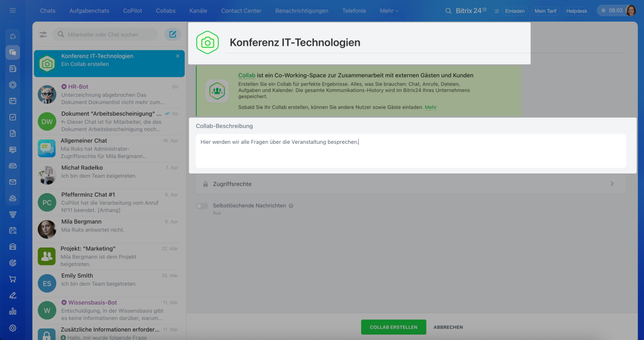The width and height of the screenshot is (644, 340).
Task: Open the shopping cart sidebar icon
Action: (13, 279)
